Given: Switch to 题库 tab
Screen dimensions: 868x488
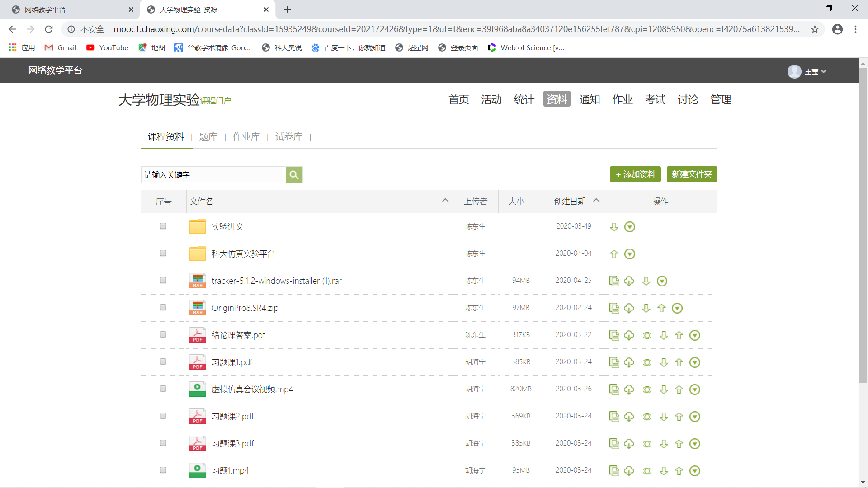Looking at the screenshot, I should click(x=208, y=136).
